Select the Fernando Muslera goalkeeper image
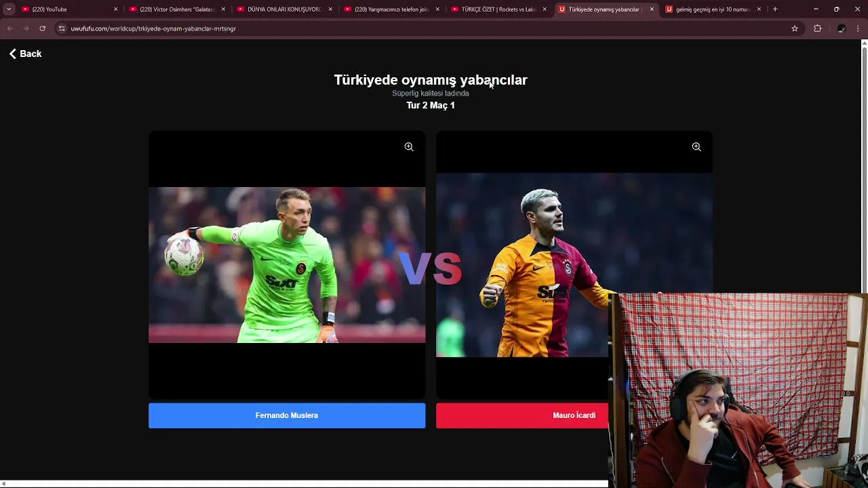This screenshot has width=868, height=488. [x=287, y=265]
